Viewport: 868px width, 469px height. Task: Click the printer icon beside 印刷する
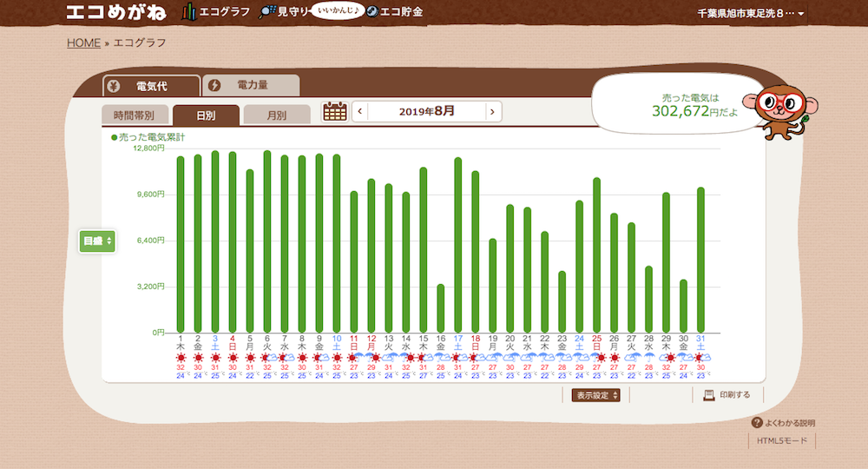point(708,395)
